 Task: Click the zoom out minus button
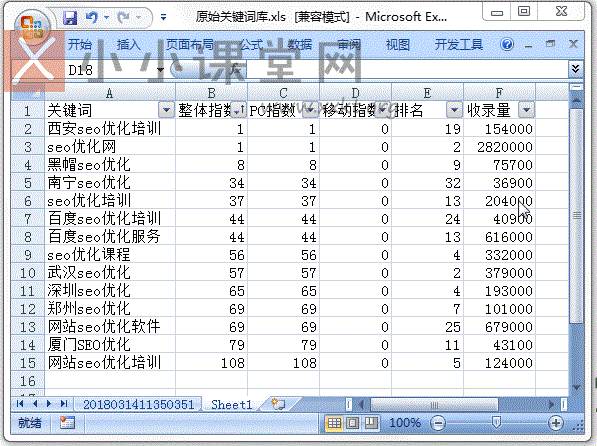tap(438, 423)
